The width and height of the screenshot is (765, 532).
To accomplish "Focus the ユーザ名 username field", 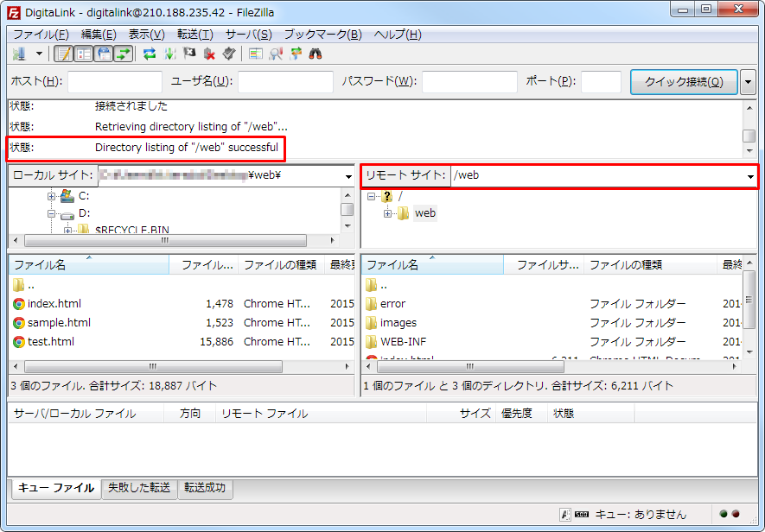I will point(285,82).
